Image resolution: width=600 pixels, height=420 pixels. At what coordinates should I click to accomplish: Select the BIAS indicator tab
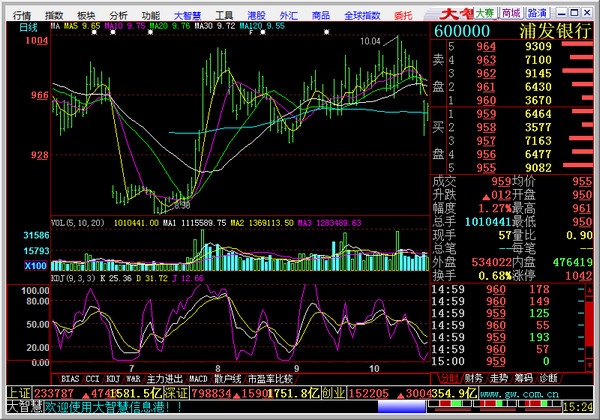click(x=70, y=379)
